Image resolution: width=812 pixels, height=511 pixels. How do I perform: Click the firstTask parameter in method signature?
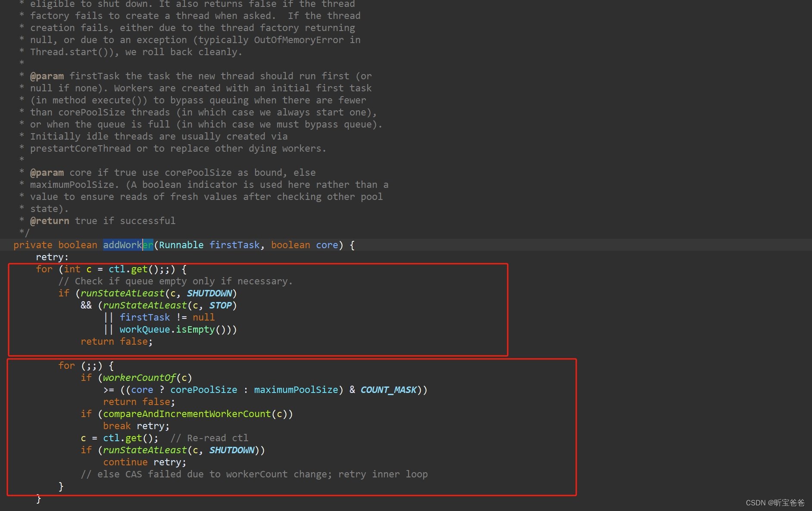coord(235,245)
